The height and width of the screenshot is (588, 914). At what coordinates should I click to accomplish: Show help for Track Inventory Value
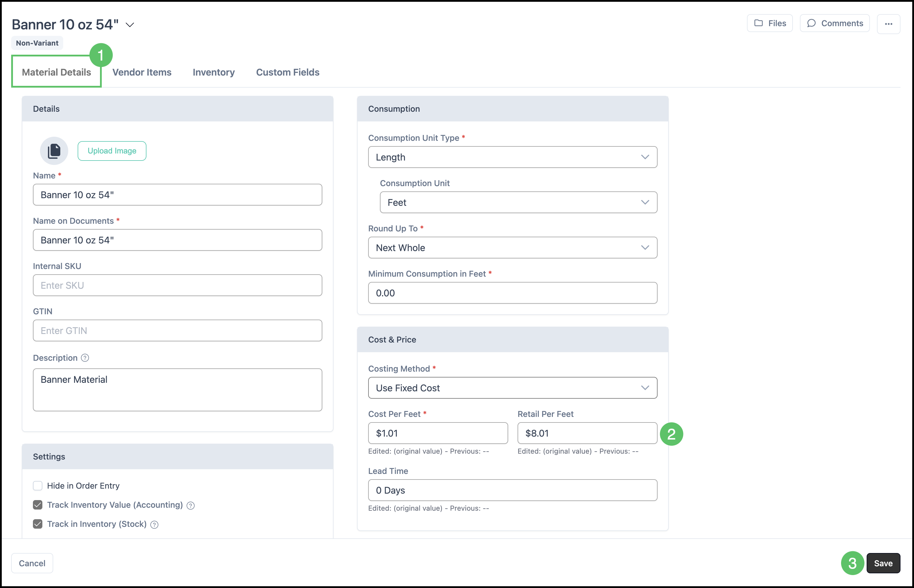(x=191, y=505)
